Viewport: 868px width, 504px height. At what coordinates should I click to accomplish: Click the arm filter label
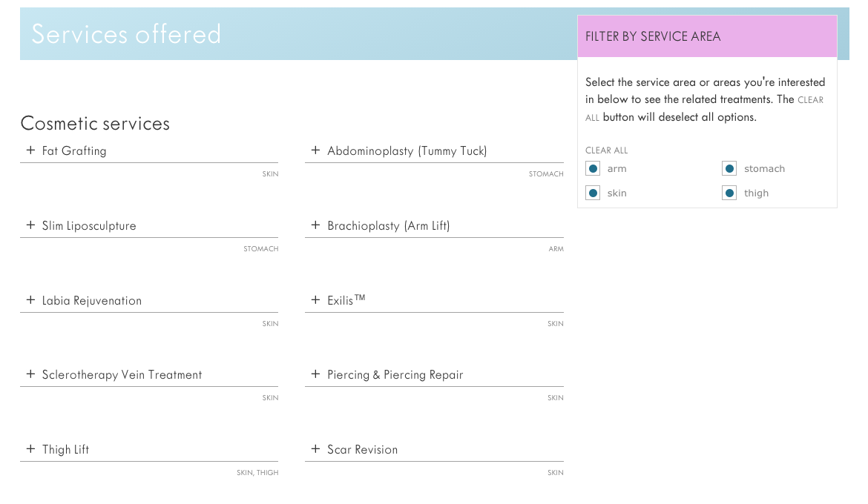pos(617,169)
